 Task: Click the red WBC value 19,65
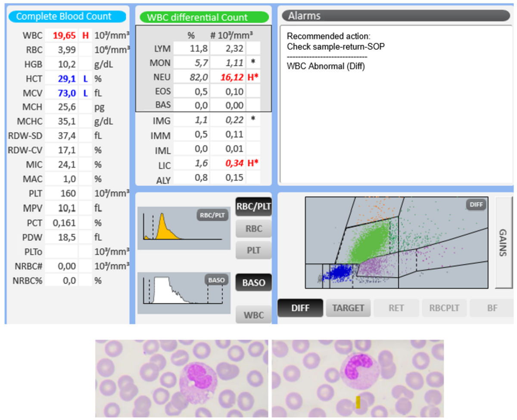coord(65,36)
